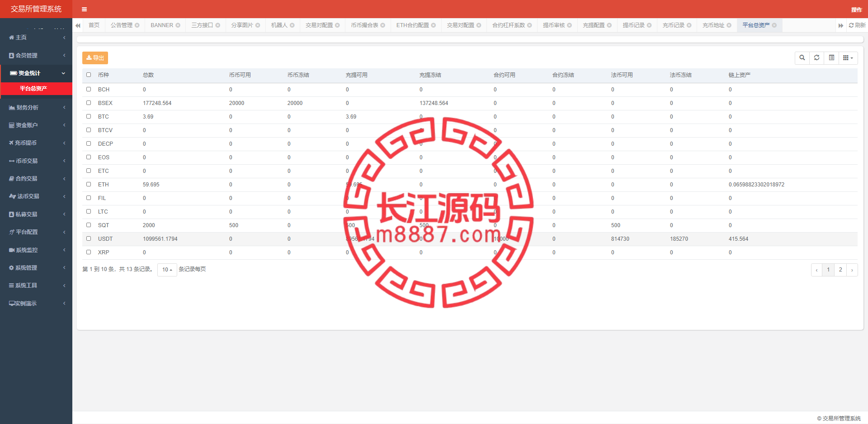This screenshot has height=424, width=868.
Task: Expand the 资金账户 sidebar menu
Action: click(36, 125)
